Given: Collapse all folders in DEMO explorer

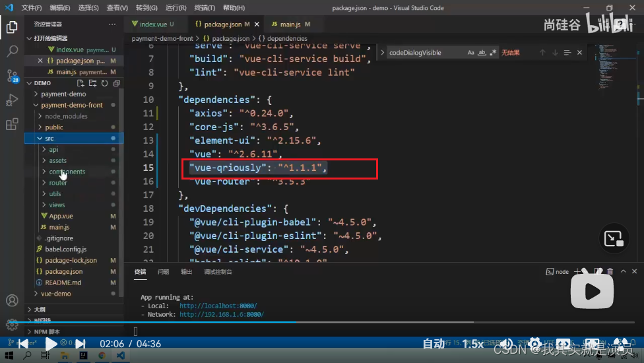Looking at the screenshot, I should point(117,83).
